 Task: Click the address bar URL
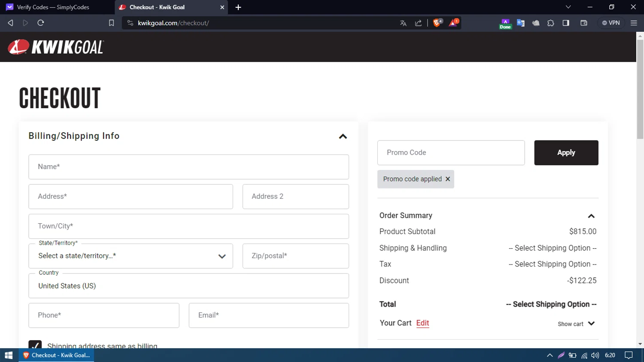(173, 23)
